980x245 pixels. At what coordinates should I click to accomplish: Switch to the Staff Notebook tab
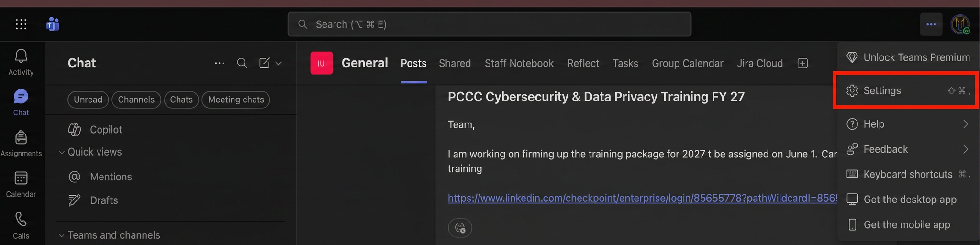point(519,63)
